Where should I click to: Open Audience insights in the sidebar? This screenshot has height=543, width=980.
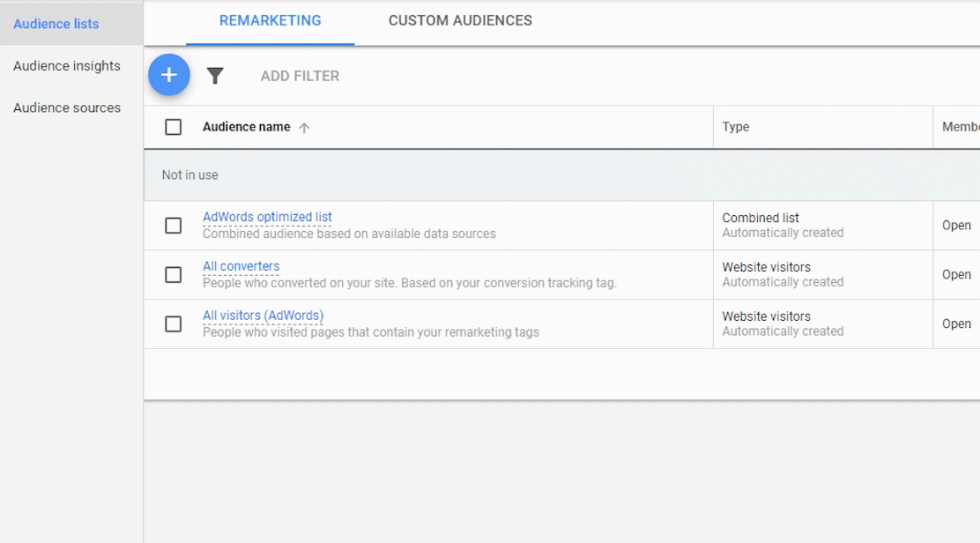click(67, 66)
